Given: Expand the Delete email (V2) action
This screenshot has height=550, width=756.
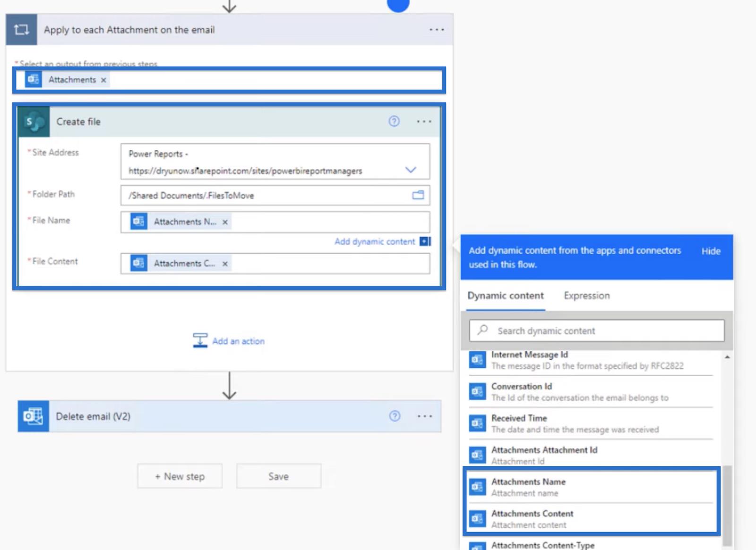Looking at the screenshot, I should [230, 416].
